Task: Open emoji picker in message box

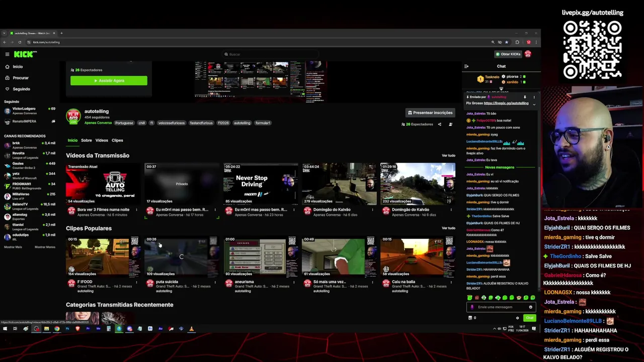Action: [x=530, y=307]
